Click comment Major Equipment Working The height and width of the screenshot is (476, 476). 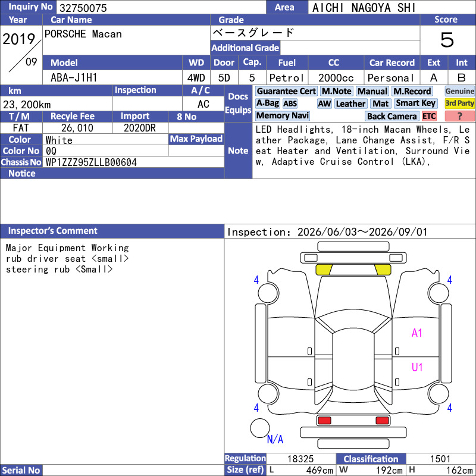[67, 248]
